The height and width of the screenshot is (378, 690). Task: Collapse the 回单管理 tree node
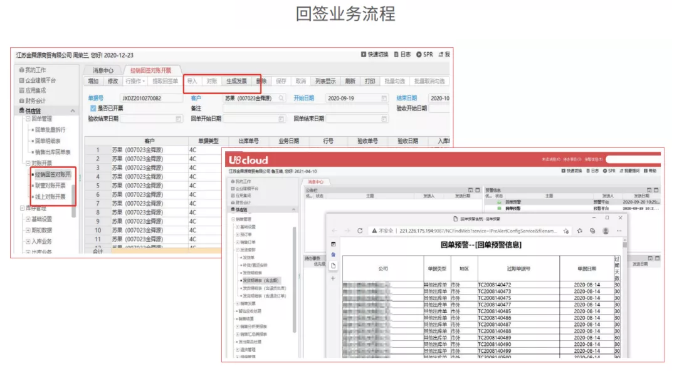coord(28,119)
